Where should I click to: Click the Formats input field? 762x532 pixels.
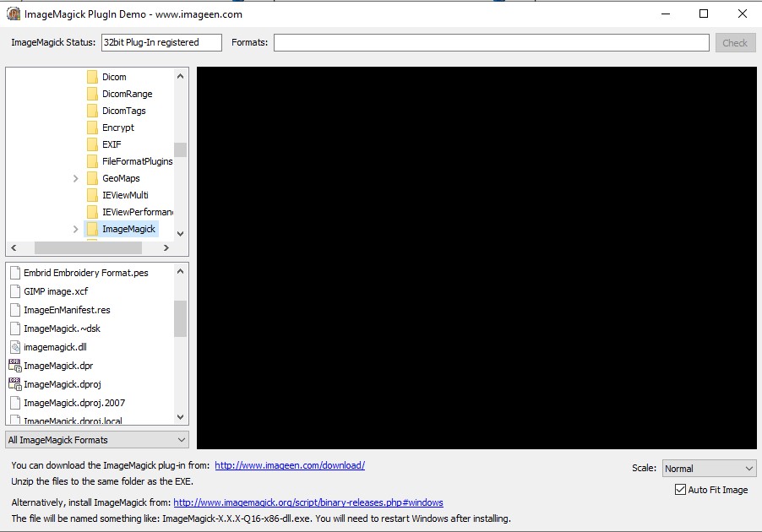[x=492, y=43]
